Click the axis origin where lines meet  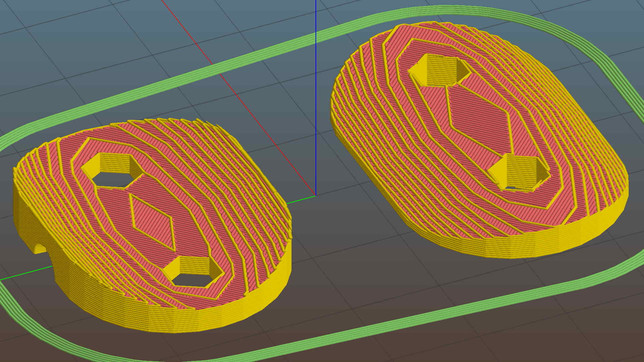pyautogui.click(x=316, y=195)
